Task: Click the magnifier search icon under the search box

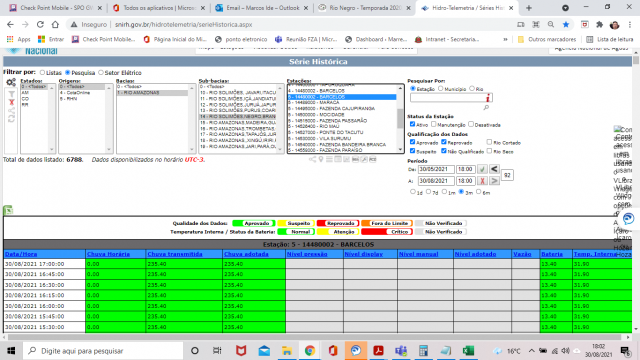Action: tap(486, 108)
